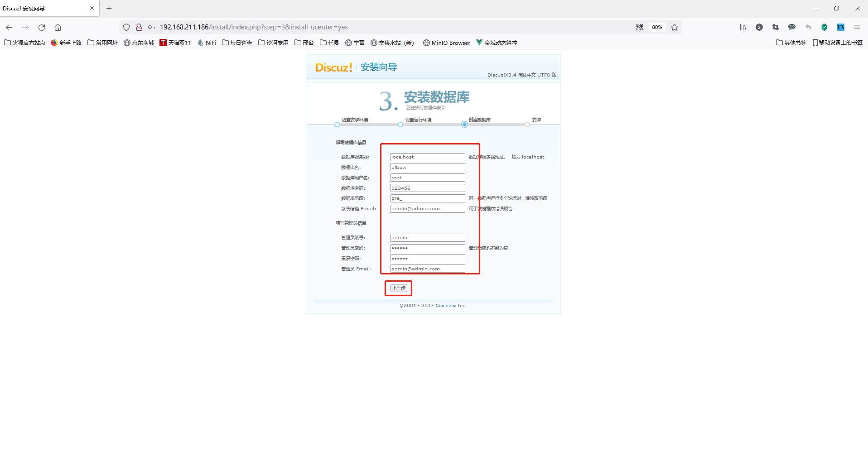Open the 栾城动态管控 bookmark
868x471 pixels.
(497, 43)
